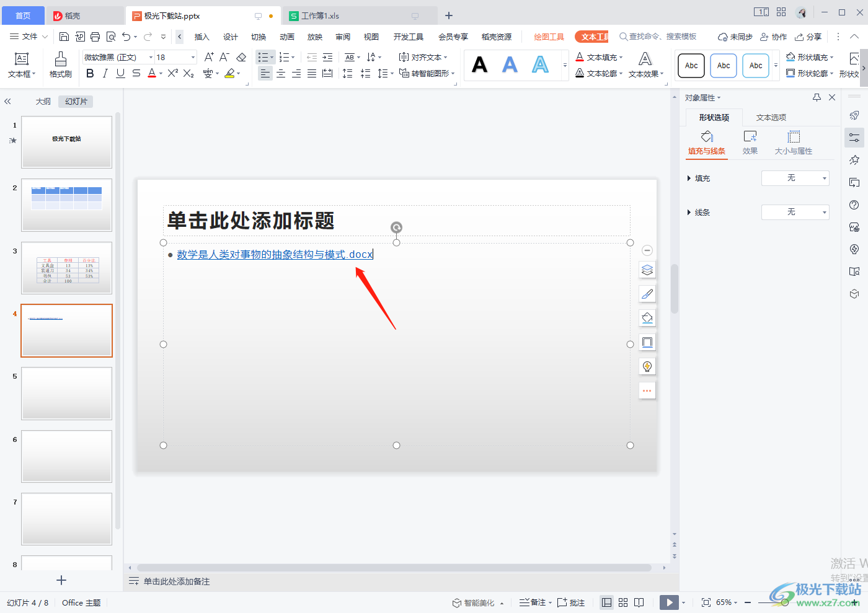Click the Format Painter brush
The width and height of the screenshot is (868, 613).
(x=61, y=64)
